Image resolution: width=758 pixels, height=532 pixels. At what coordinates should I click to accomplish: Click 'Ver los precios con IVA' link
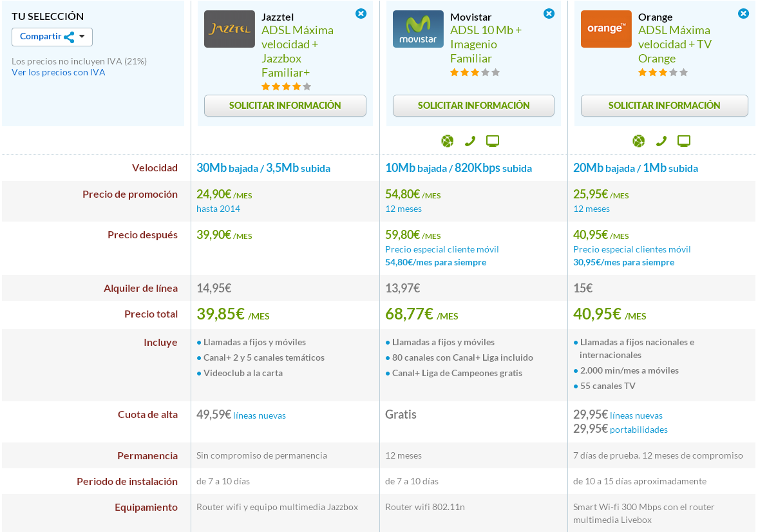point(59,72)
